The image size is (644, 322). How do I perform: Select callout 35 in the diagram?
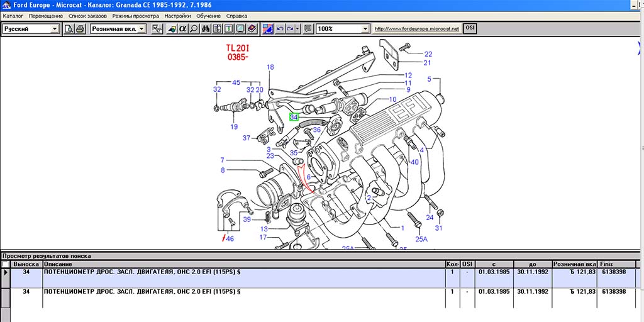(294, 153)
